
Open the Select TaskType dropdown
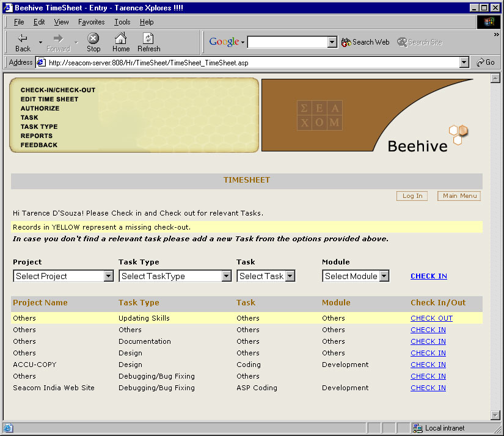[226, 276]
